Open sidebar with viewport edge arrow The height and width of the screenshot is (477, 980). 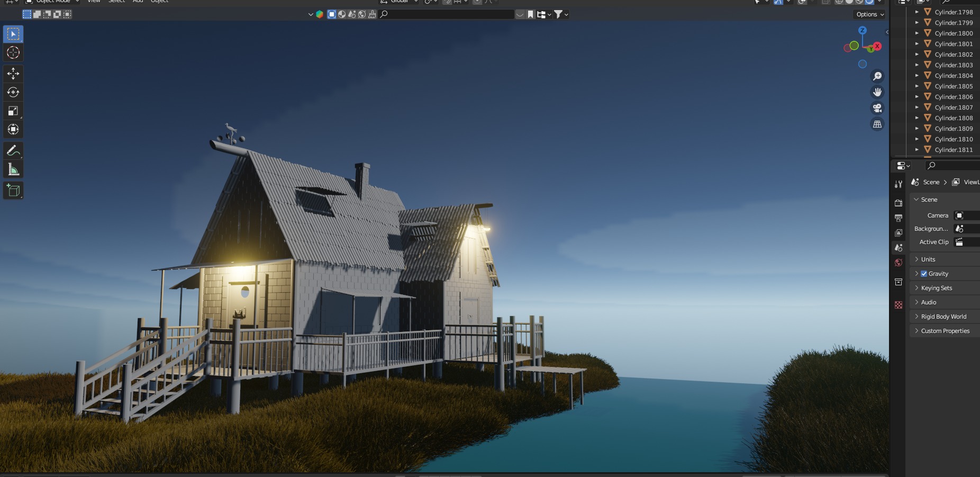click(887, 32)
